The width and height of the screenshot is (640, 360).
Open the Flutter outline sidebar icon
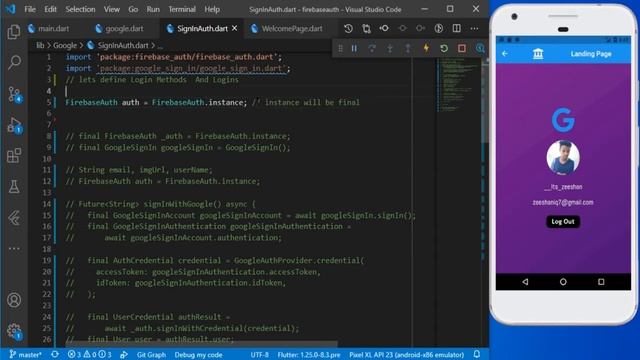[x=14, y=218]
